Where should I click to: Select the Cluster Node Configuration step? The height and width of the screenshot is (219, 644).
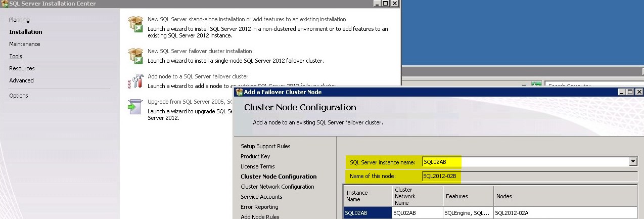point(279,177)
